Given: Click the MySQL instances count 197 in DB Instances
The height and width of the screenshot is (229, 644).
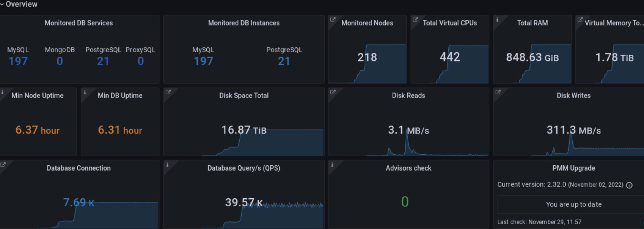Looking at the screenshot, I should [x=203, y=61].
